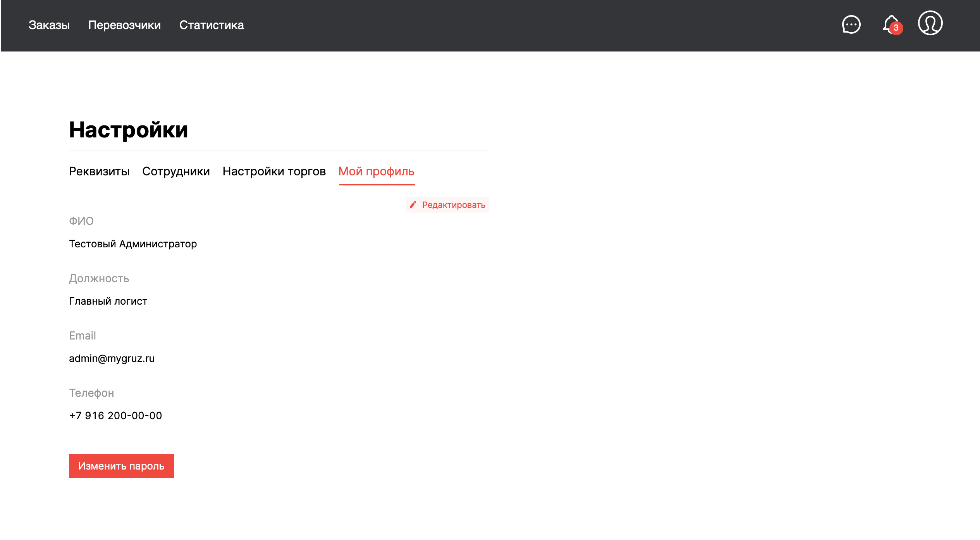The image size is (980, 540).
Task: Click the red notification badge showing 3
Action: click(896, 28)
